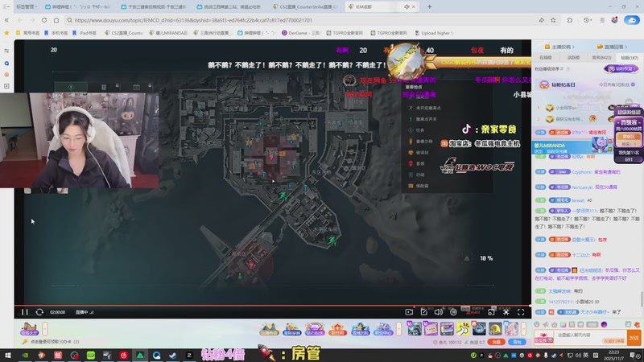This screenshot has width=644, height=362.
Task: Click the Windows Start button
Action: tap(8, 355)
